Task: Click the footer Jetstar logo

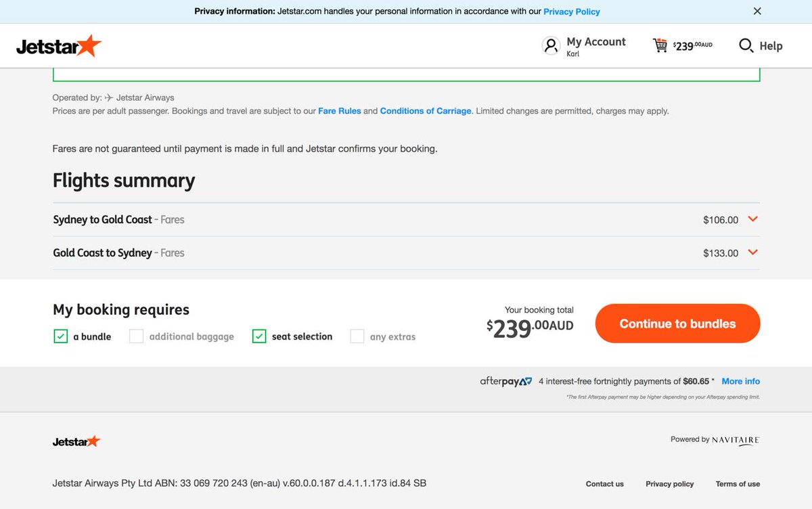Action: (x=76, y=441)
